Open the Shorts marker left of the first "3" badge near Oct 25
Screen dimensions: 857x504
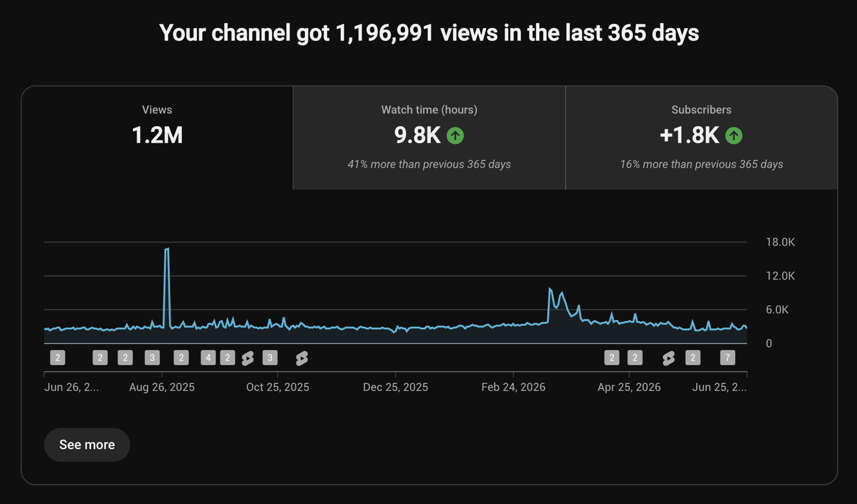pos(247,358)
